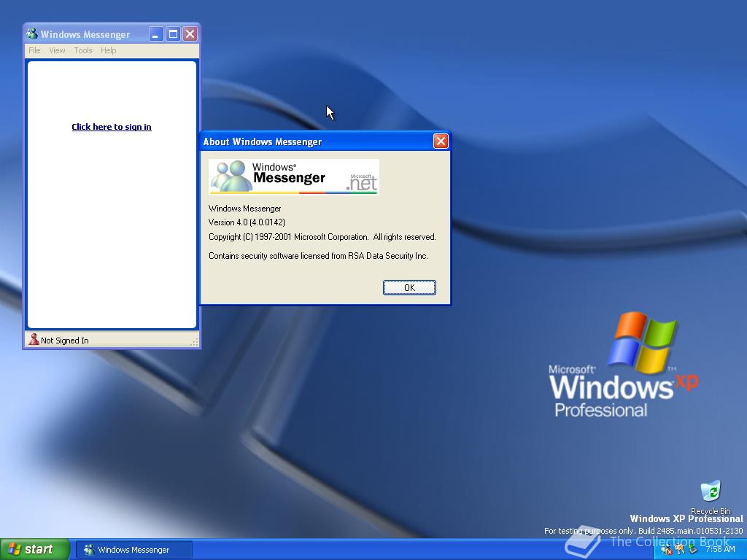Image resolution: width=747 pixels, height=560 pixels.
Task: Click the 'Click here to sign in' link
Action: 112,127
